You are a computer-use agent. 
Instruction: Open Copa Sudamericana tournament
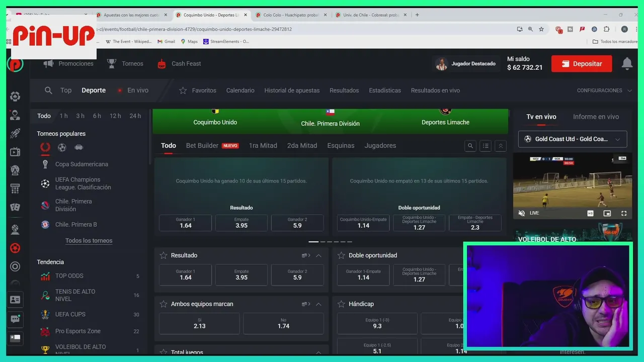82,164
